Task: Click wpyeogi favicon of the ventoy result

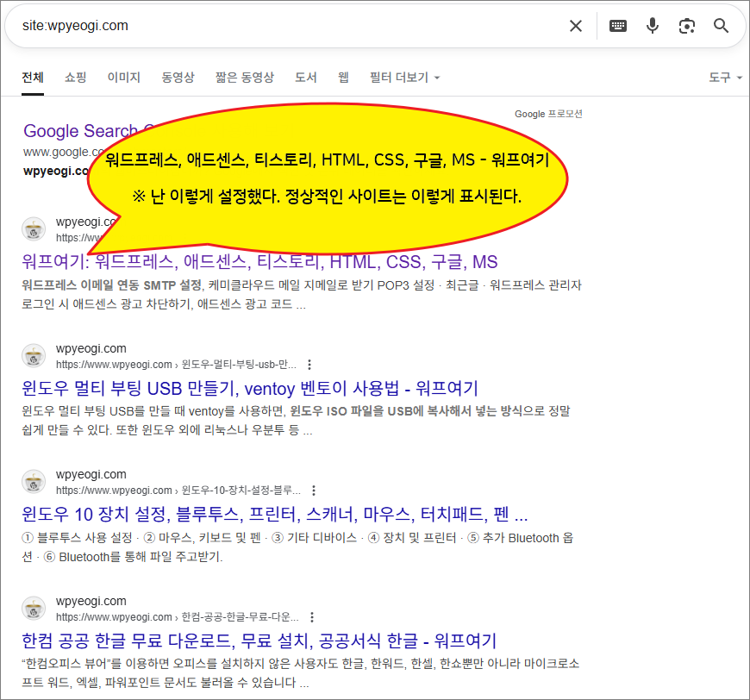Action: [x=34, y=356]
